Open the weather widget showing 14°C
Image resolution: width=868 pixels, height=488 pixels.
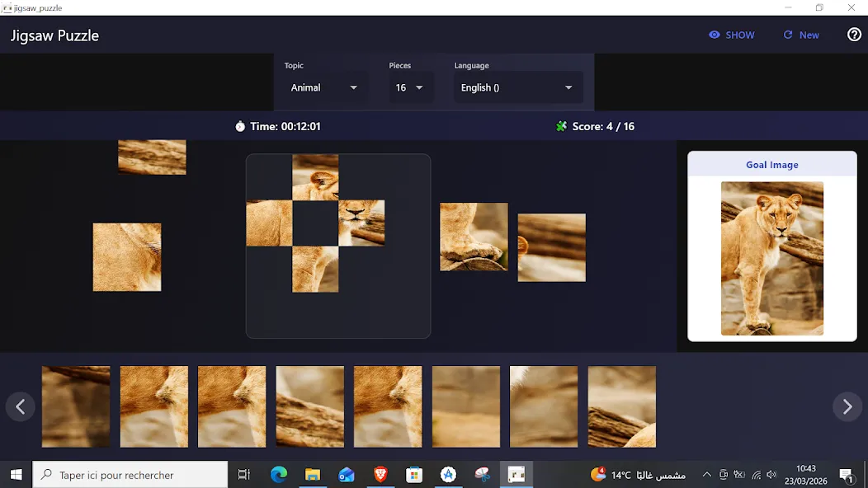[637, 475]
